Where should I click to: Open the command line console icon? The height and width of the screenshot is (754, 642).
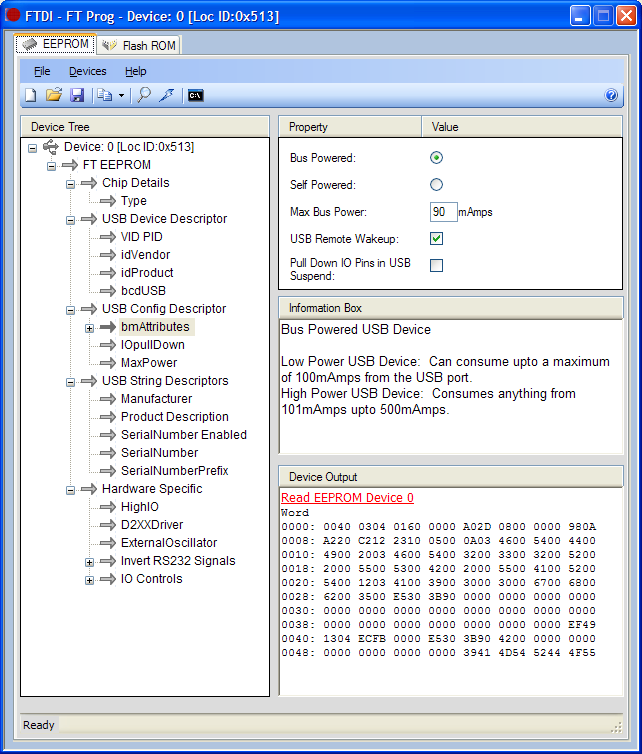click(x=196, y=96)
